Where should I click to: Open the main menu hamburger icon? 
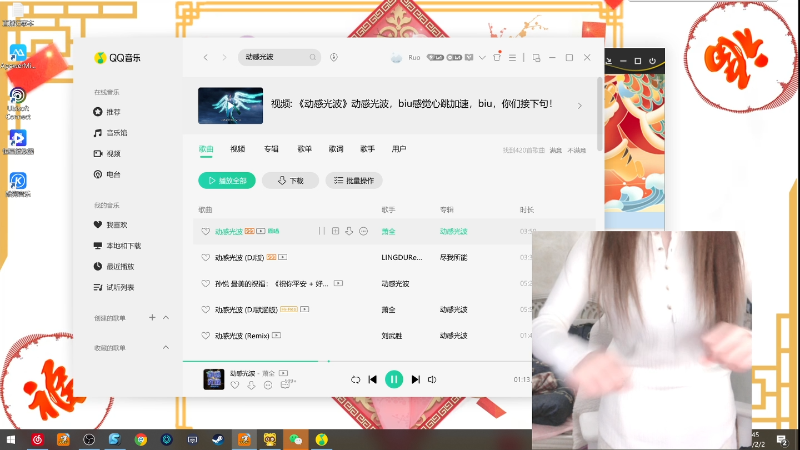513,58
